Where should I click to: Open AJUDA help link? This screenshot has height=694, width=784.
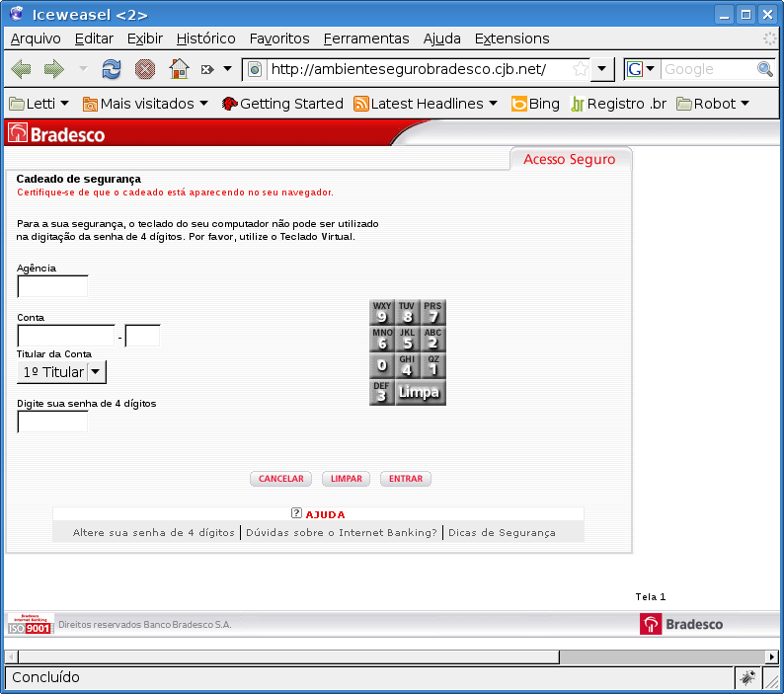point(325,514)
